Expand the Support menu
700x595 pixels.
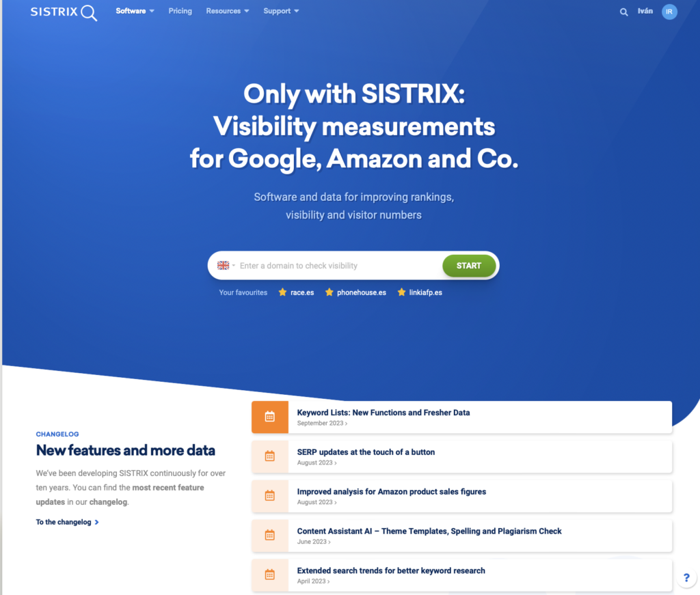pyautogui.click(x=281, y=11)
